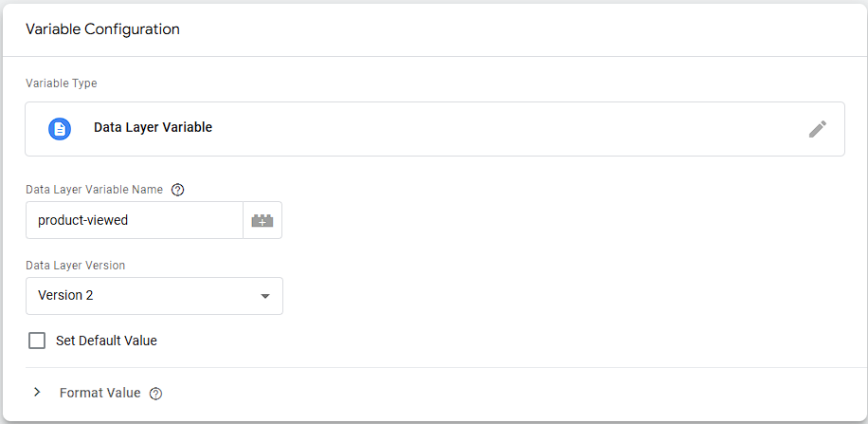This screenshot has width=868, height=424.
Task: Expand Format Value using the chevron
Action: click(x=37, y=393)
